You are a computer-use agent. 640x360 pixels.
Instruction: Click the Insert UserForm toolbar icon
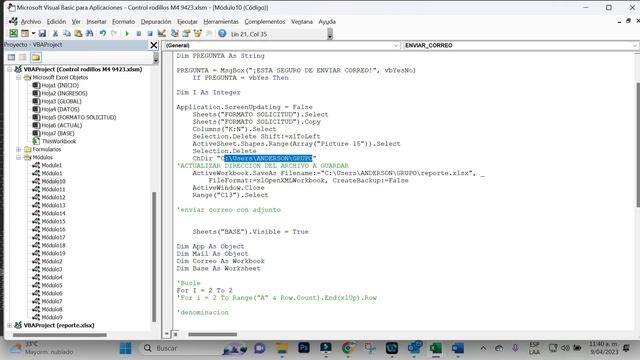click(25, 33)
